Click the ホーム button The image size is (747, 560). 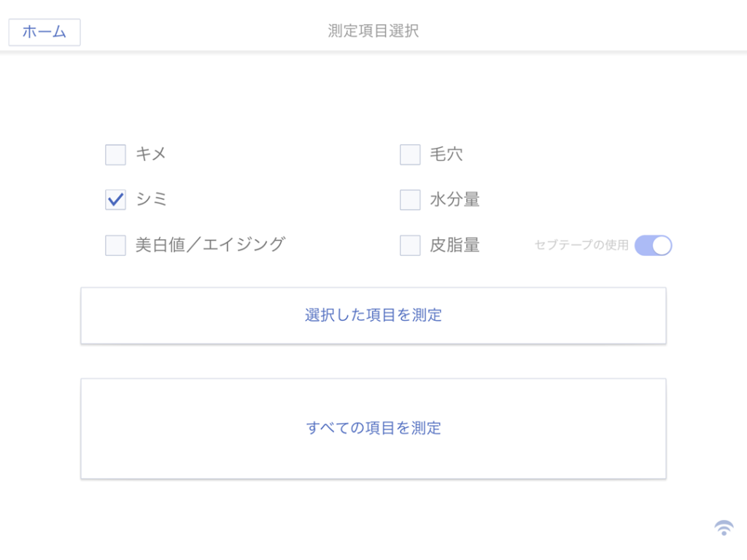[x=44, y=32]
